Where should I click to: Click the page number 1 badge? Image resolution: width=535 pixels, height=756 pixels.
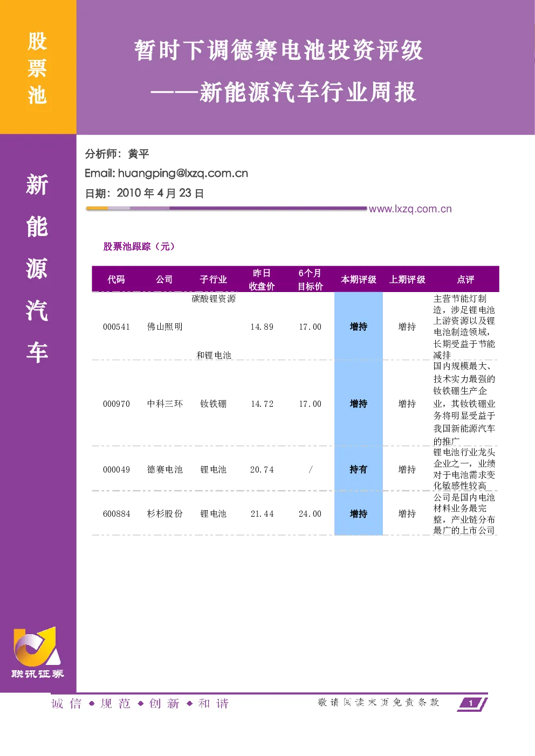472,703
